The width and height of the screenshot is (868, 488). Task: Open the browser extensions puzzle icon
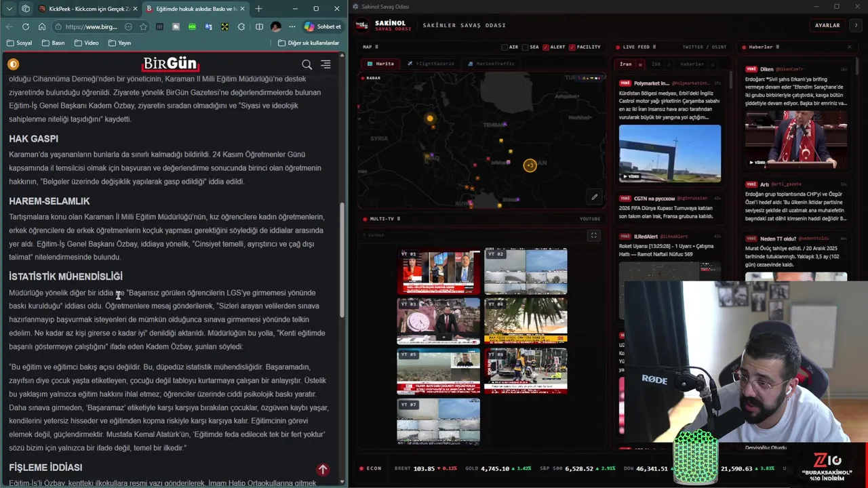point(241,26)
